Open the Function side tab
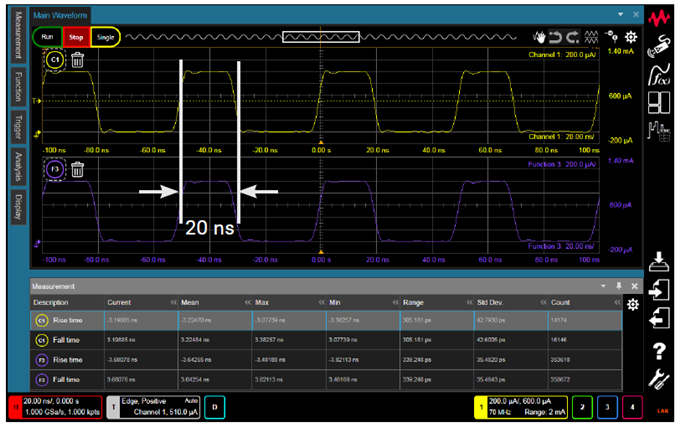 click(18, 87)
